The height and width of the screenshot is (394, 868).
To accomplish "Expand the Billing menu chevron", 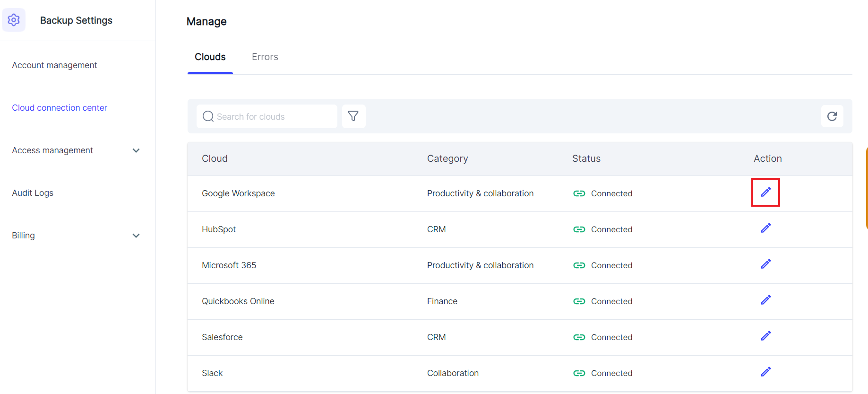I will (x=136, y=236).
